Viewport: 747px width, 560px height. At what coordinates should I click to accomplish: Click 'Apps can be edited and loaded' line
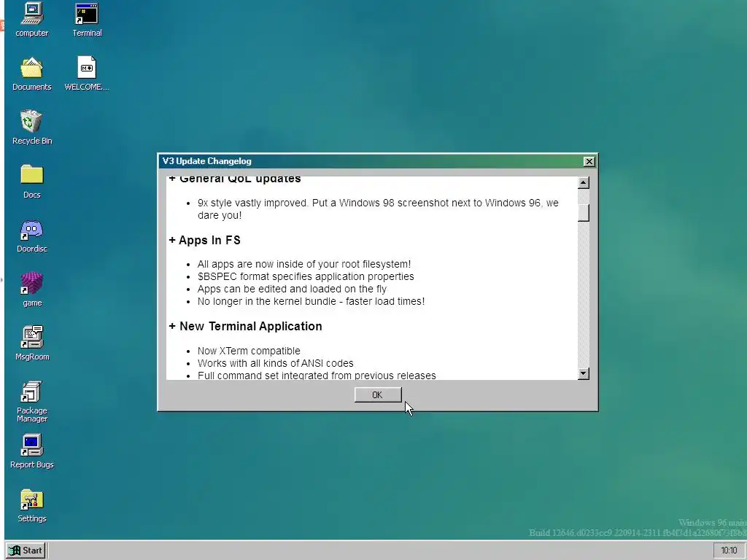[x=292, y=289]
